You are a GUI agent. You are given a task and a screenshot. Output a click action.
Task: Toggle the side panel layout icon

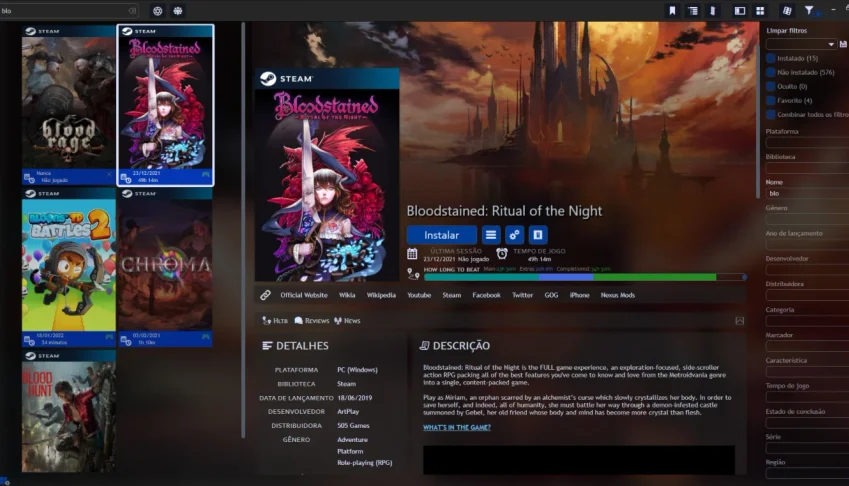point(740,11)
